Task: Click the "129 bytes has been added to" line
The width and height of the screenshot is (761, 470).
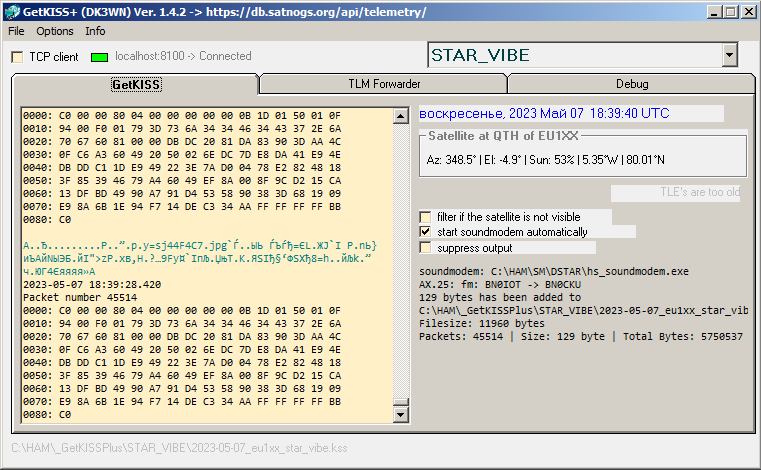Action: pos(500,297)
